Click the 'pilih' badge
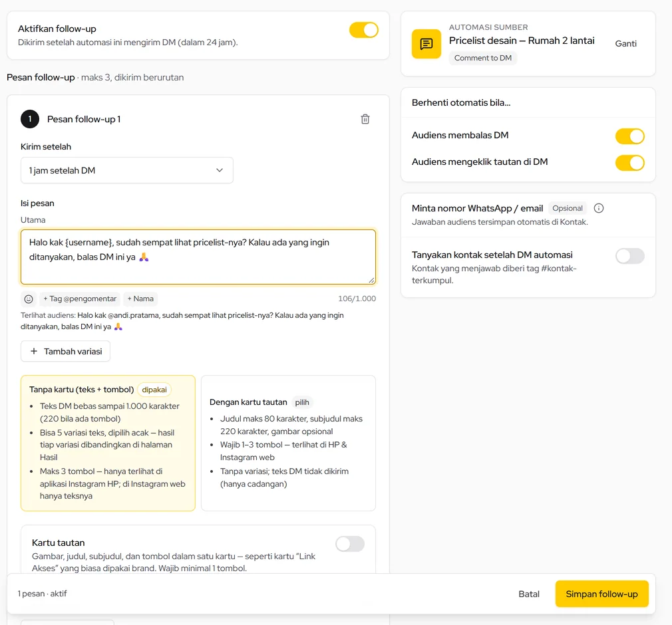Viewport: 672px width, 625px height. pyautogui.click(x=302, y=403)
